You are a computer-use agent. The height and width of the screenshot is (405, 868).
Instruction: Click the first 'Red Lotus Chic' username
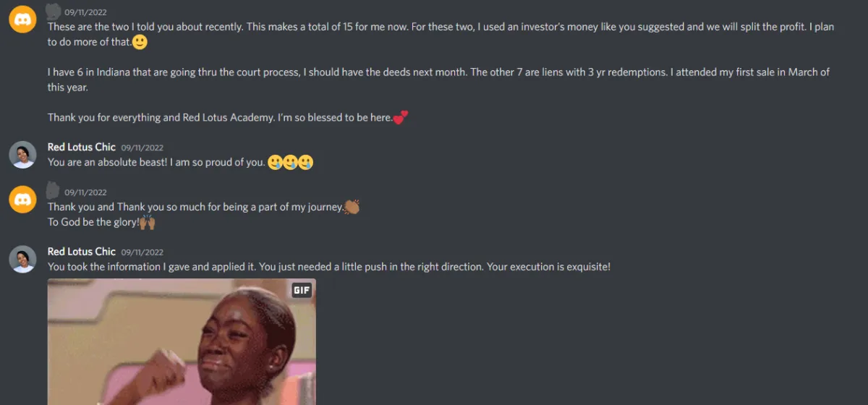(82, 147)
